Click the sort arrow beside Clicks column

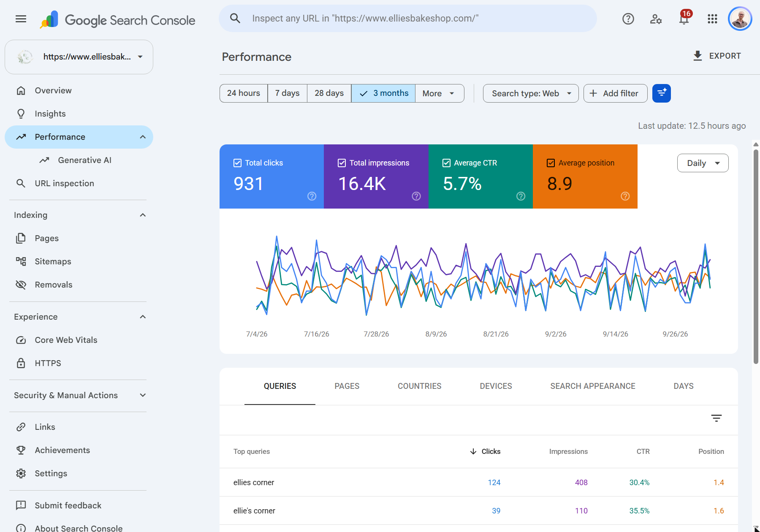point(473,451)
